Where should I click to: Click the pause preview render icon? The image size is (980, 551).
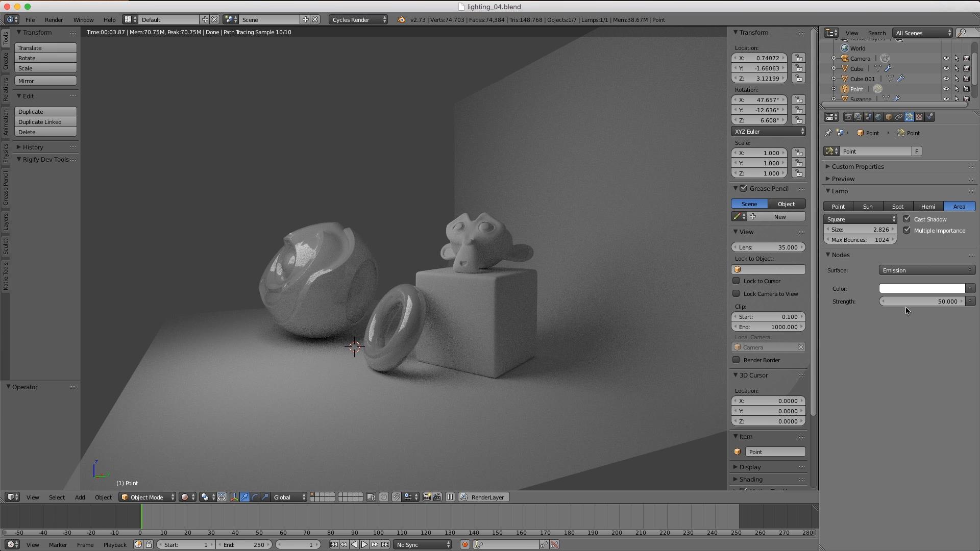click(450, 497)
